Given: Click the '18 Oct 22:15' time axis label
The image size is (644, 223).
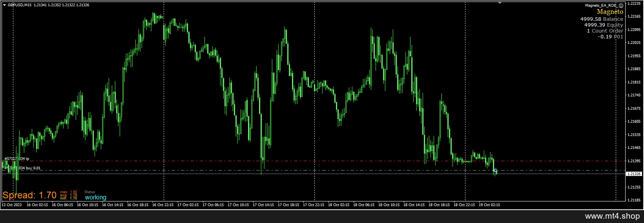Looking at the screenshot, I should pyautogui.click(x=464, y=205).
